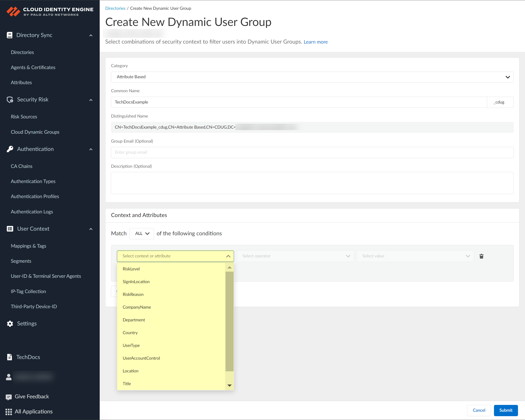525x420 pixels.
Task: Click the User Context list icon
Action: pyautogui.click(x=10, y=229)
